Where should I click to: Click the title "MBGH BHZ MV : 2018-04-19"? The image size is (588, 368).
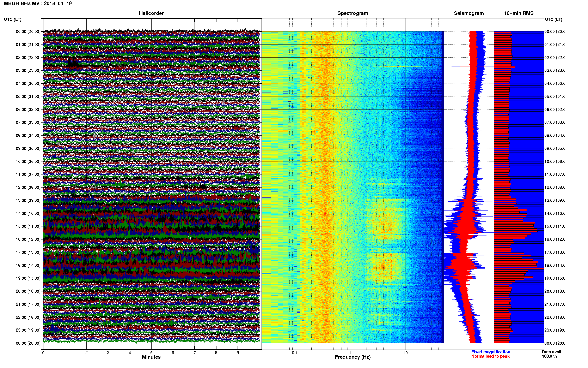38,3
